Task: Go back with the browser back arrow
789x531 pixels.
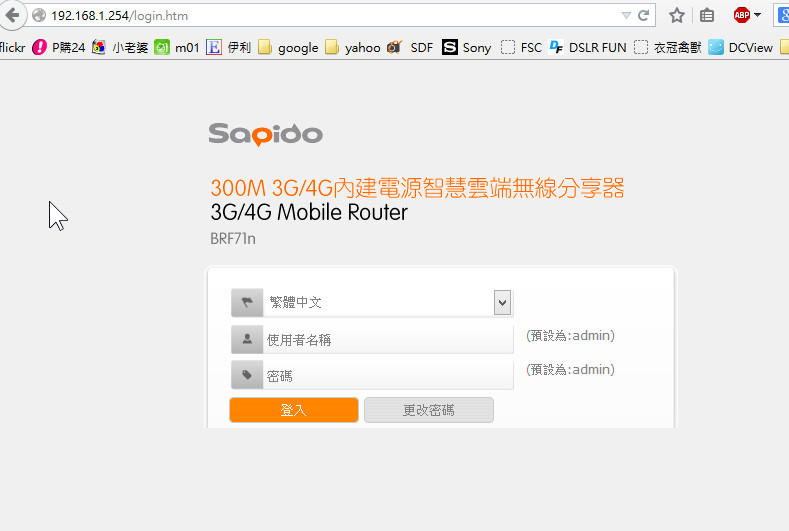Action: click(12, 15)
